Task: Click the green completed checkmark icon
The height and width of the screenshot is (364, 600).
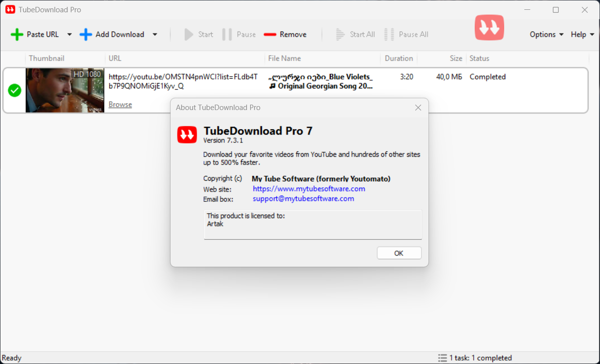Action: (x=15, y=90)
